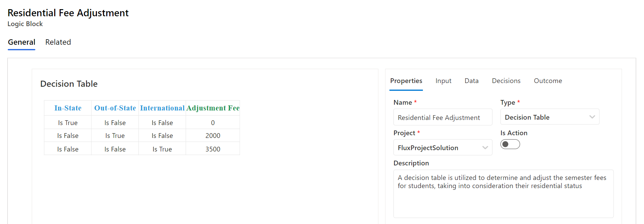Click the Decision Table heading
Screen dimensions: 644x224
click(69, 84)
